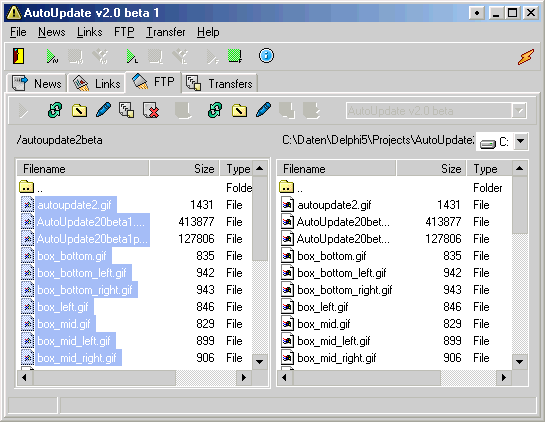Create new folder on remote FTP side
Screen dimensions: 545x422
coord(79,111)
